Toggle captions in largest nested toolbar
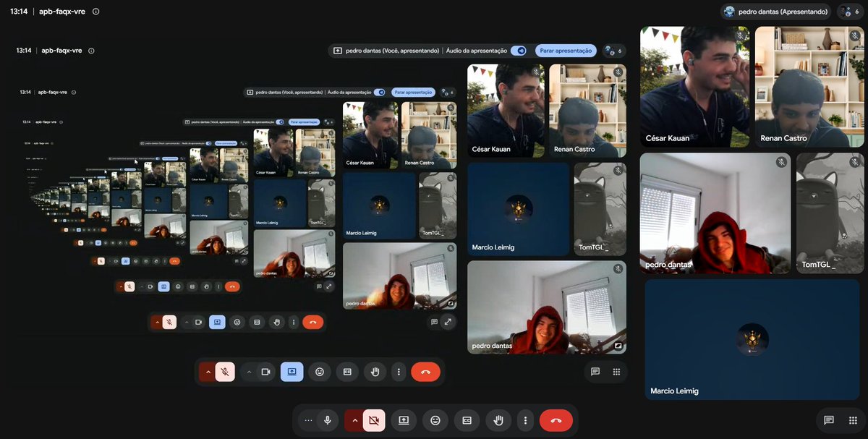The image size is (868, 439). point(347,372)
